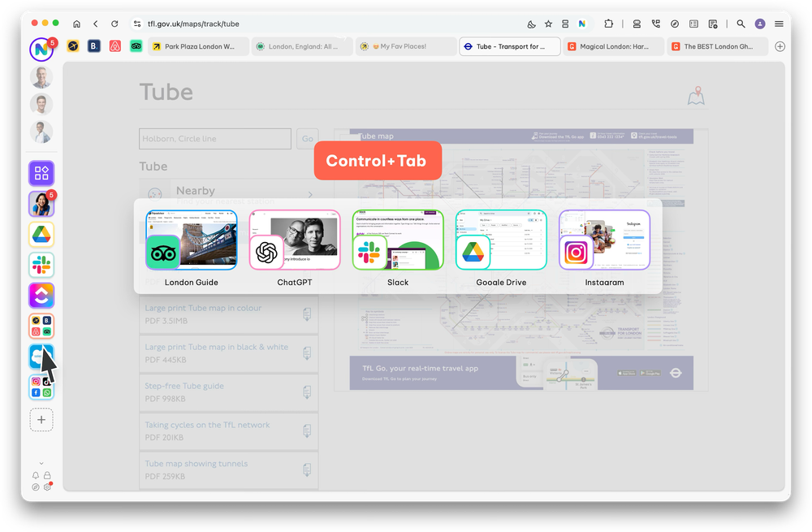This screenshot has width=812, height=532.
Task: Open the extensions puzzle icon
Action: [609, 24]
